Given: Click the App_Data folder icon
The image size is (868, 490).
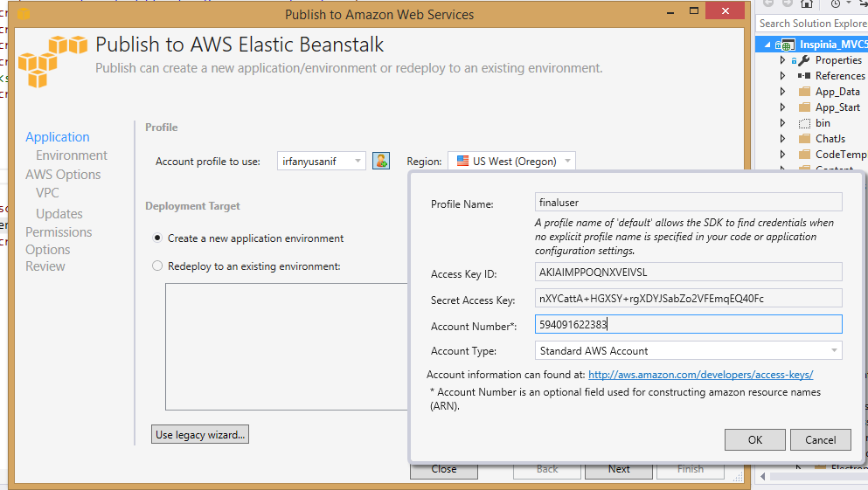Looking at the screenshot, I should [x=804, y=92].
